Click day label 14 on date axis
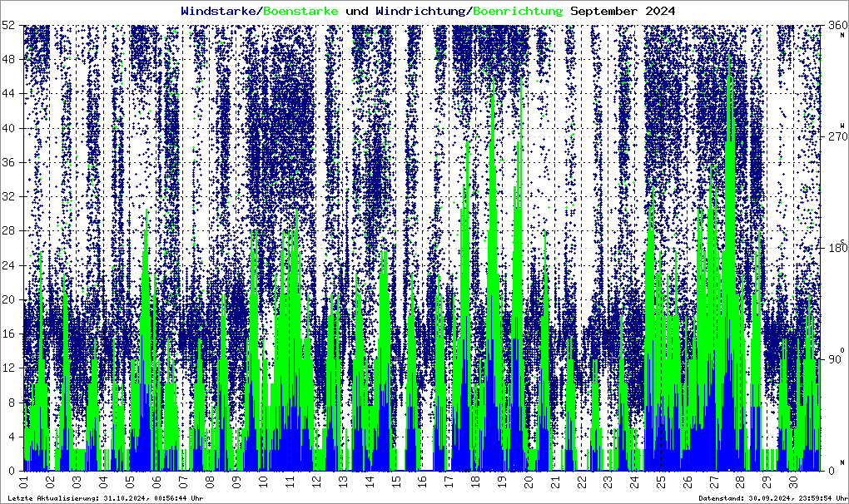The height and width of the screenshot is (504, 849). (370, 480)
